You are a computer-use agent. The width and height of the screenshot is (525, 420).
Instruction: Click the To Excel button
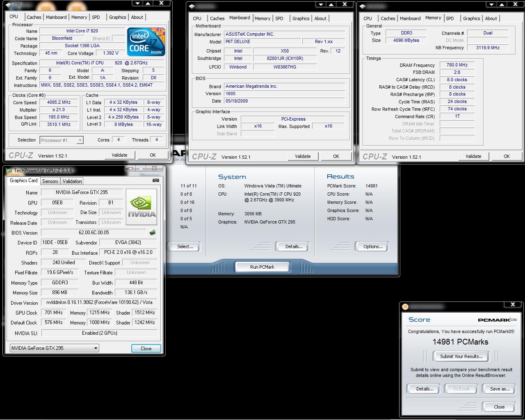tap(461, 389)
